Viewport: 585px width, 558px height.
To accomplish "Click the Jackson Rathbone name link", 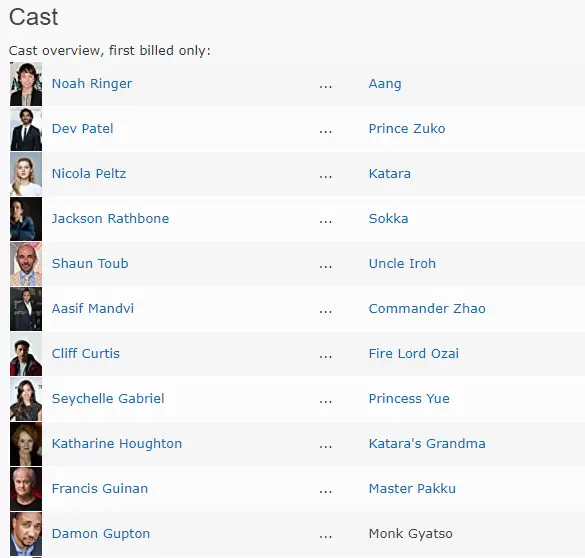I will [110, 219].
